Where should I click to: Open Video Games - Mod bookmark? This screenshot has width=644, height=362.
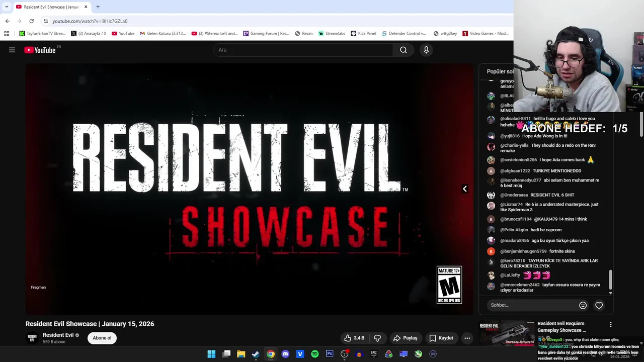click(486, 33)
